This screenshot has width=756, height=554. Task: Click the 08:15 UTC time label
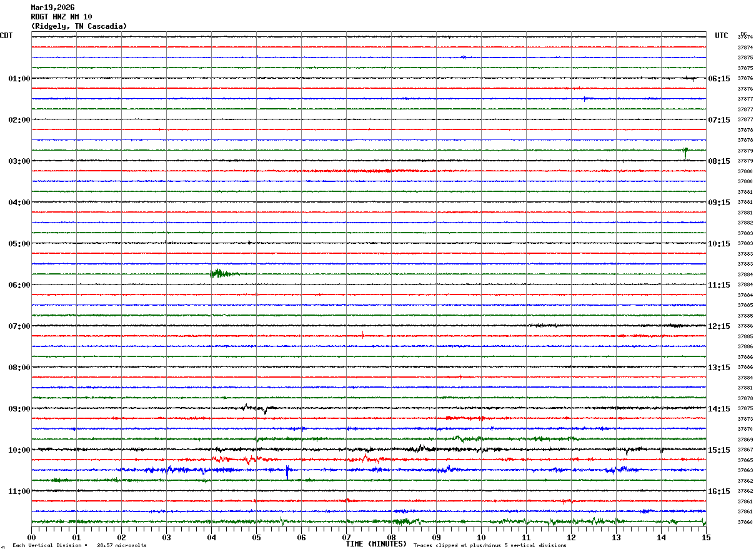(x=719, y=161)
